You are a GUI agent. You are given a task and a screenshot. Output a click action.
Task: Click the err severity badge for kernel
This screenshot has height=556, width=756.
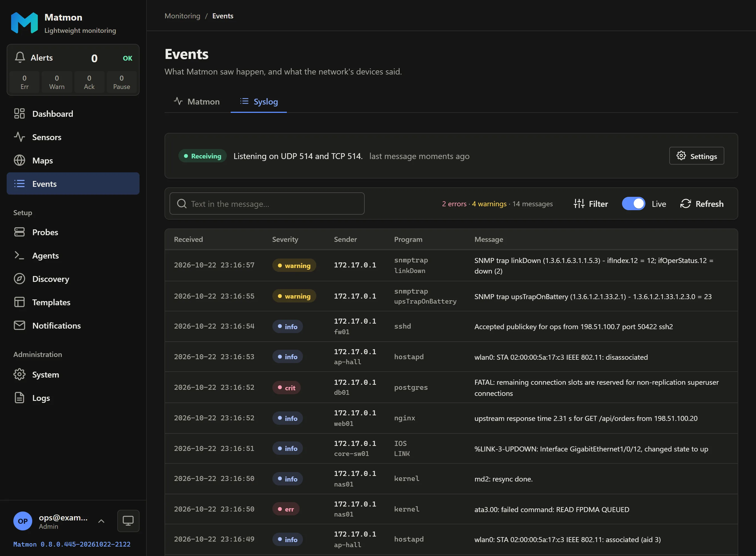(286, 509)
